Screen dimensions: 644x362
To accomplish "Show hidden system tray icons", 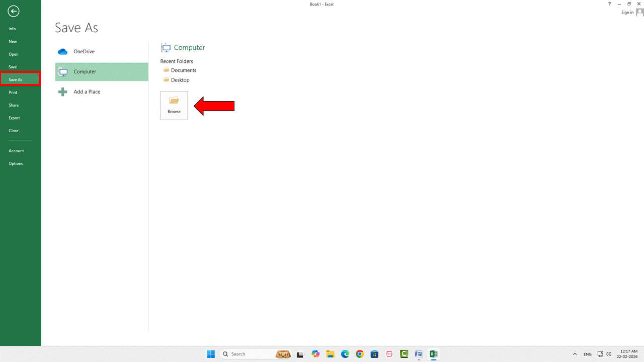I will 575,354.
